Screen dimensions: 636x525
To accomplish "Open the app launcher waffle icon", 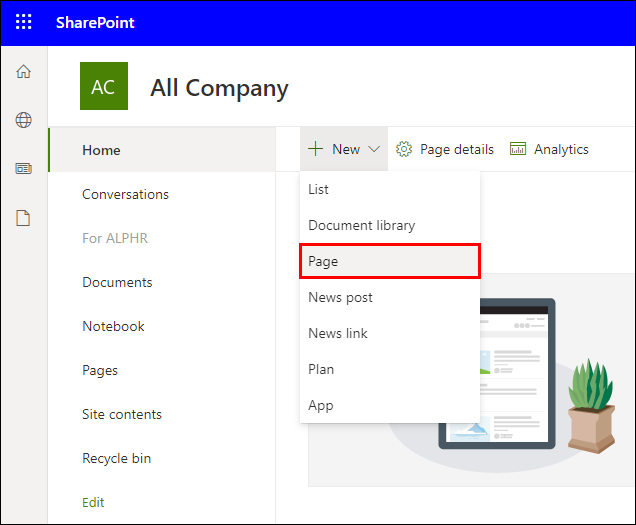I will pos(24,22).
